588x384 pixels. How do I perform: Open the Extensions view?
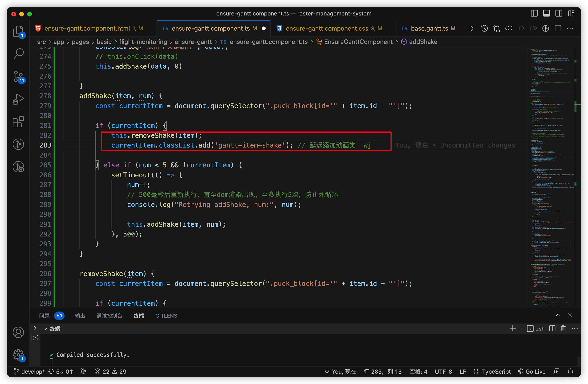(x=18, y=122)
